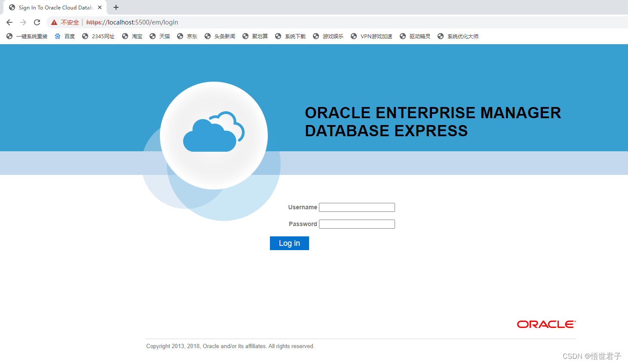Open the 聚划算 bookmark
Viewport: 628px width, 364px height.
pos(255,37)
